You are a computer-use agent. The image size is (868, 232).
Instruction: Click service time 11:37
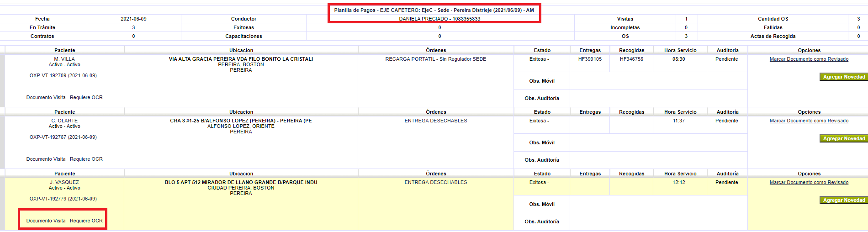(x=679, y=121)
